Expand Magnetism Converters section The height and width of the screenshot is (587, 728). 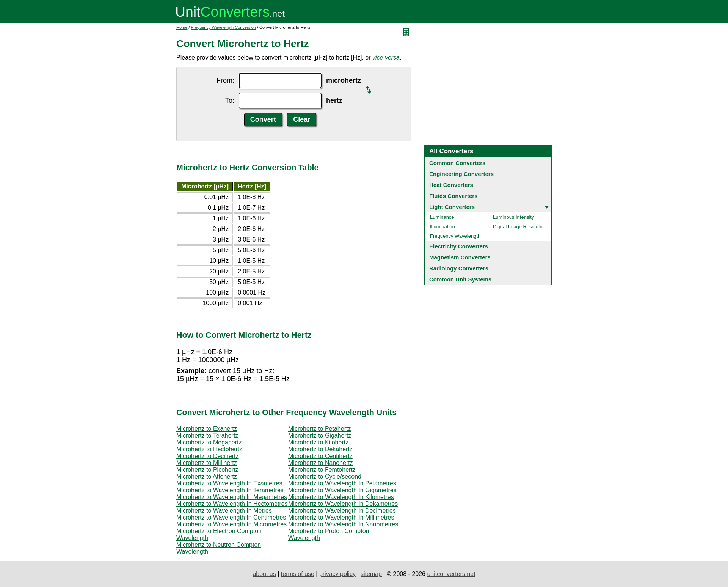coord(460,257)
